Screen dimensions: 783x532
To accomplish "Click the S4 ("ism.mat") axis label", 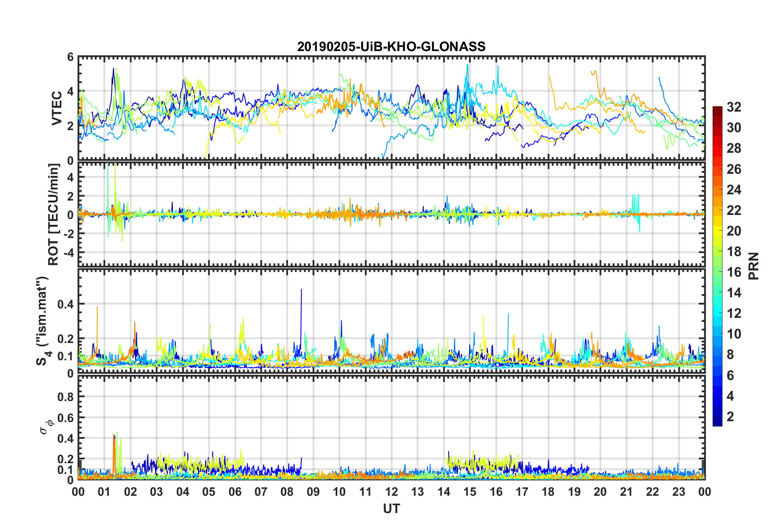I will pos(43,321).
